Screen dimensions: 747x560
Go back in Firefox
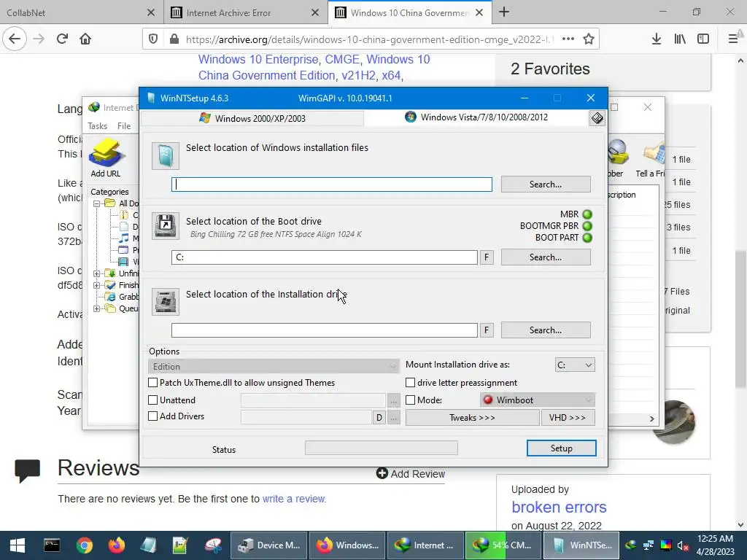click(15, 39)
